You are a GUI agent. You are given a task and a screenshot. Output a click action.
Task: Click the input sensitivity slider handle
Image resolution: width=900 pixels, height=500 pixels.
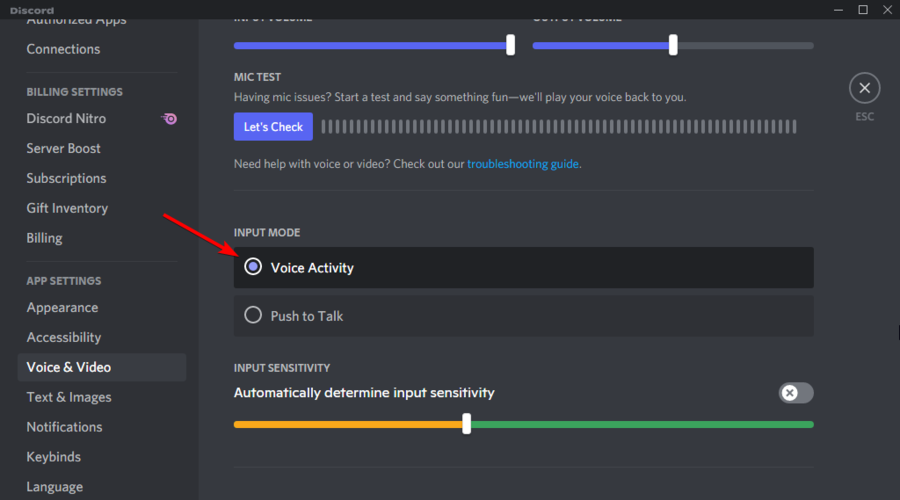tap(467, 424)
